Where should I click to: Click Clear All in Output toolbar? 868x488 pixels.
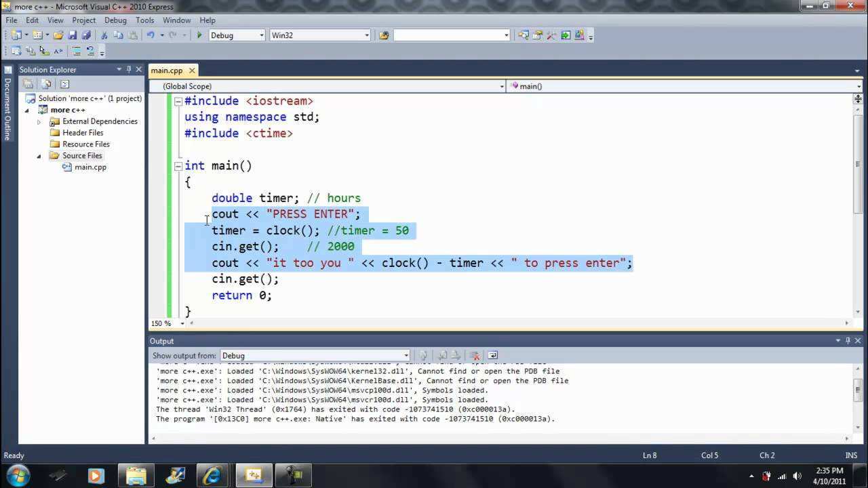[475, 355]
